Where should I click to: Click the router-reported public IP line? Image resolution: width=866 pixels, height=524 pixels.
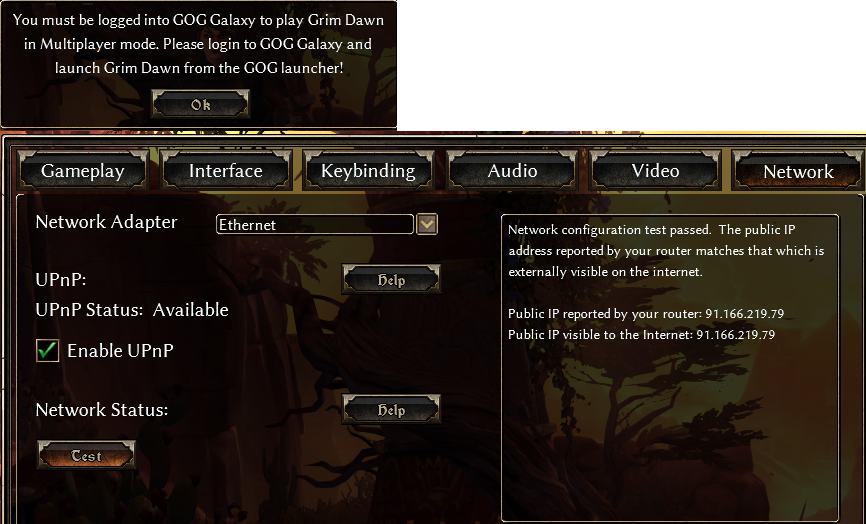[x=646, y=314]
